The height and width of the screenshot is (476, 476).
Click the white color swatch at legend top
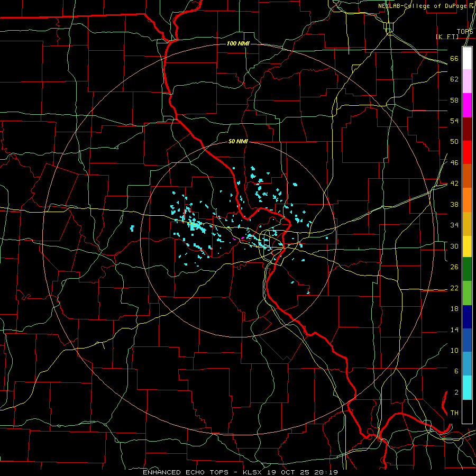[467, 58]
